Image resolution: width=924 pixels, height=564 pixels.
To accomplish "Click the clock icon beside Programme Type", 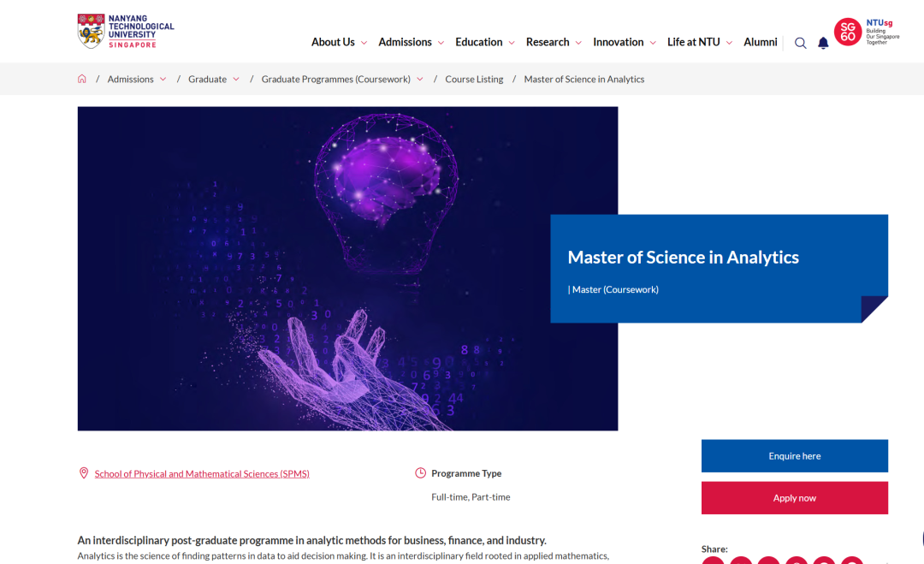I will [x=420, y=473].
